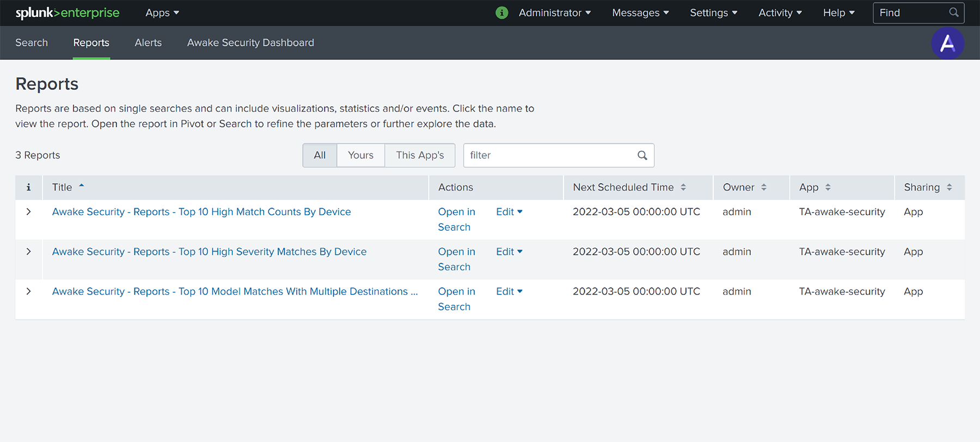Screen dimensions: 980x442
Task: Open the Administrator dropdown menu
Action: coord(555,13)
